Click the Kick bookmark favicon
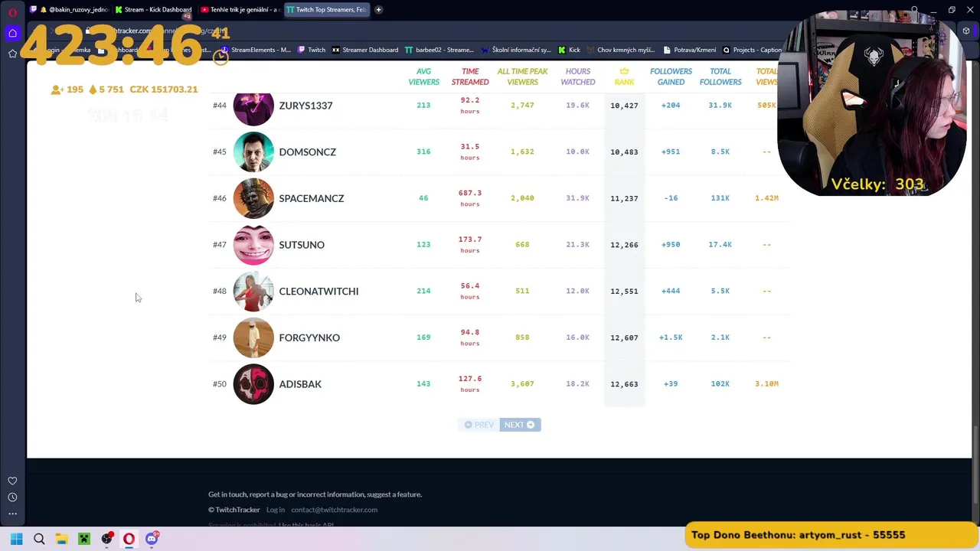Viewport: 980px width, 551px height. 562,50
